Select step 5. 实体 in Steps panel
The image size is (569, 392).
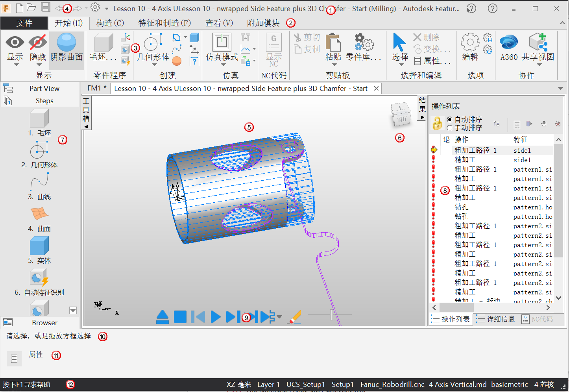[x=39, y=250]
